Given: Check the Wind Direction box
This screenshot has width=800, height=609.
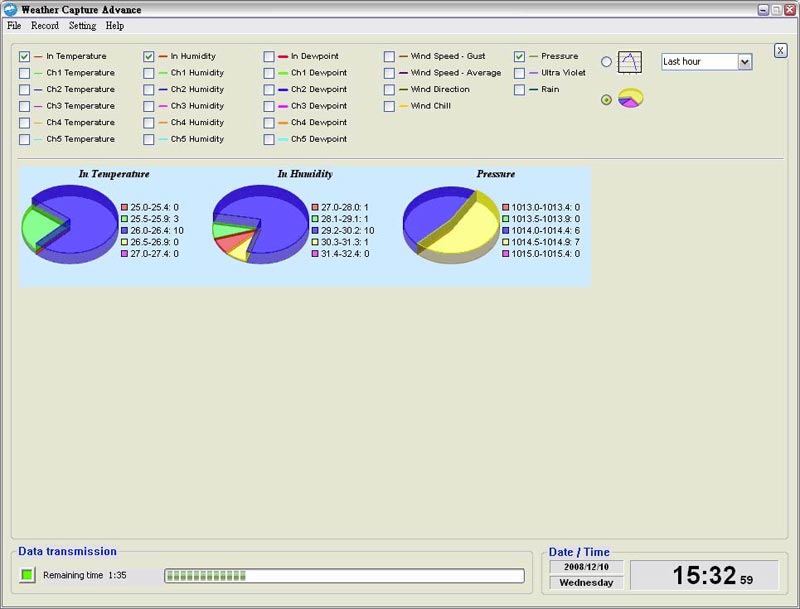Looking at the screenshot, I should (x=389, y=89).
